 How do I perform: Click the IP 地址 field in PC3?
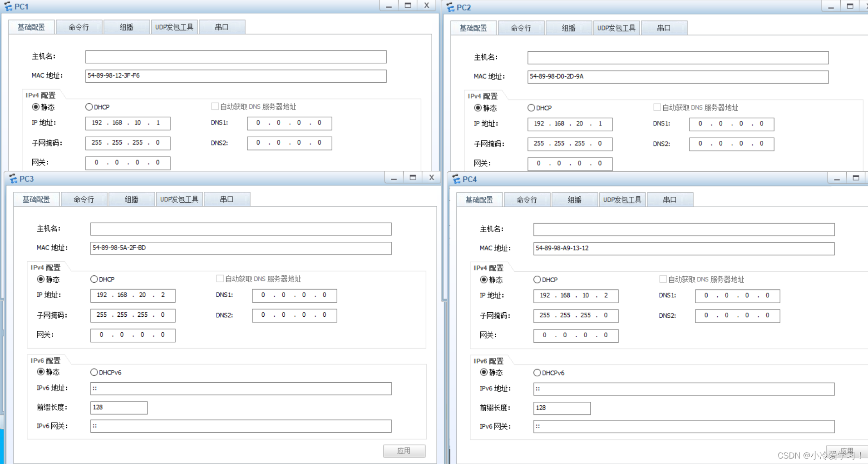tap(133, 295)
